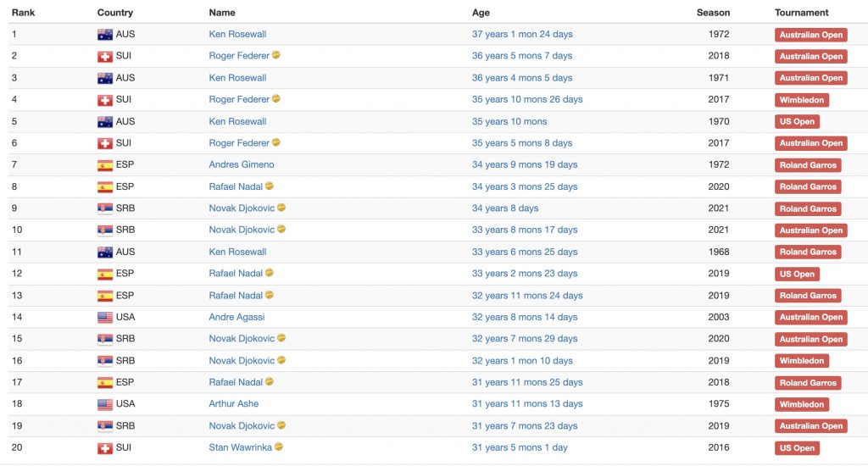Click the Australian flag in rank 1 row
Image resolution: width=868 pixels, height=466 pixels.
[x=104, y=34]
